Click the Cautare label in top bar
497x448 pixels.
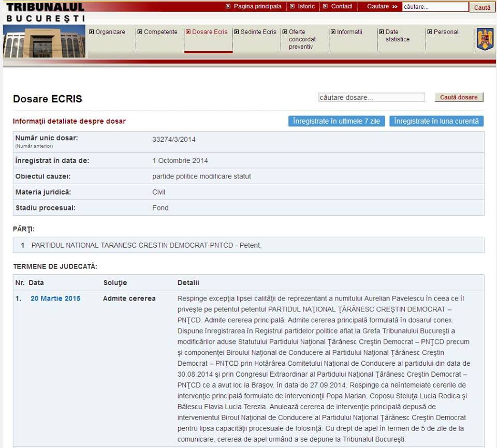click(378, 6)
